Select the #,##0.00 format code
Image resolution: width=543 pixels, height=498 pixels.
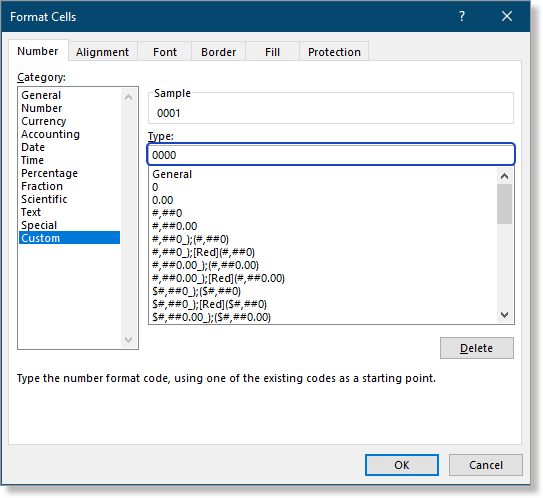pyautogui.click(x=175, y=226)
